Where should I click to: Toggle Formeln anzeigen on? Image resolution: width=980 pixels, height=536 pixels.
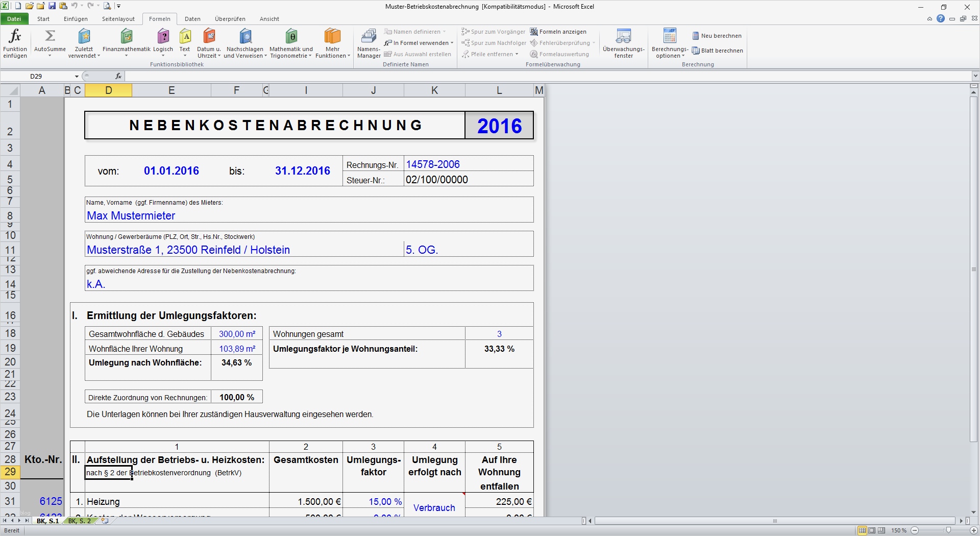click(x=559, y=31)
